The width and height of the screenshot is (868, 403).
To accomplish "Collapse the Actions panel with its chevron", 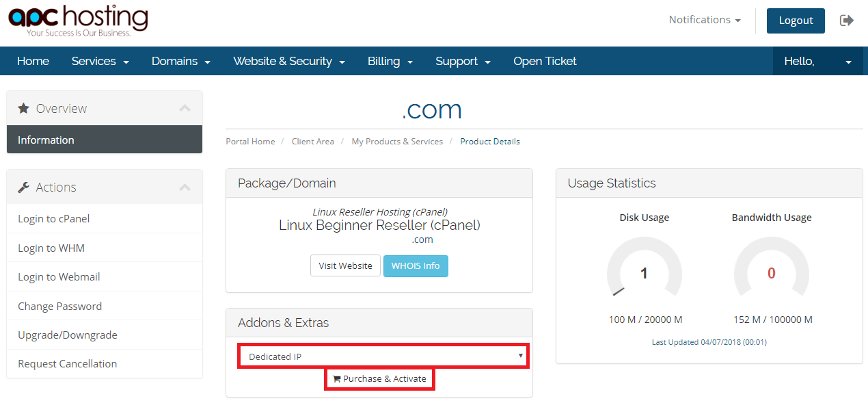I will 185,187.
